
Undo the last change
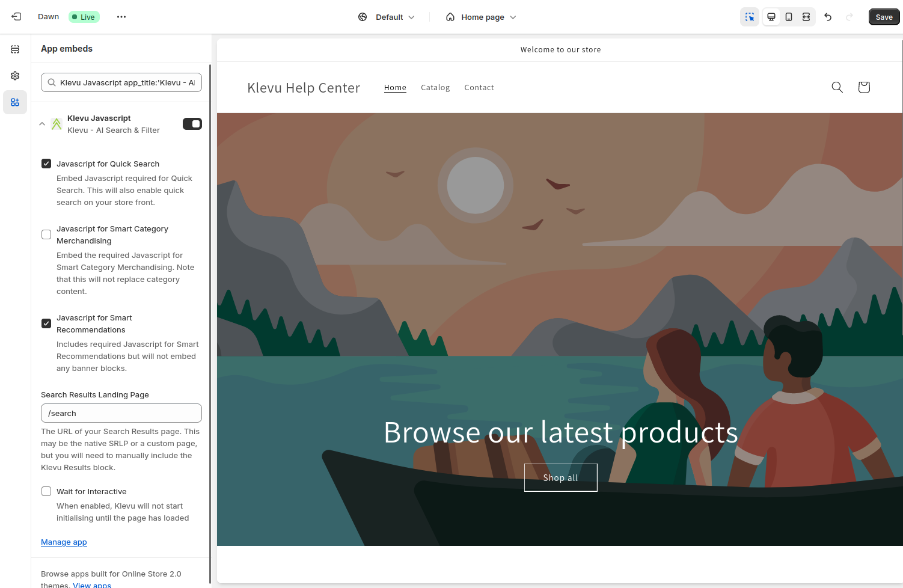click(x=828, y=17)
